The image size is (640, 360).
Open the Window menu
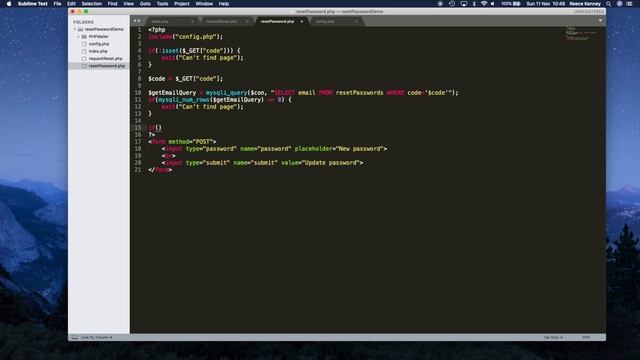point(204,4)
